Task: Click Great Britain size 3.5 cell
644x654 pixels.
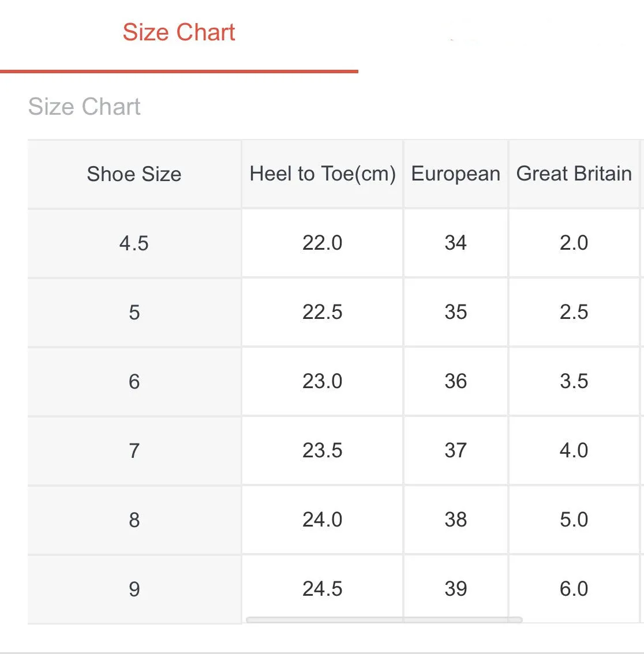Action: coord(574,382)
